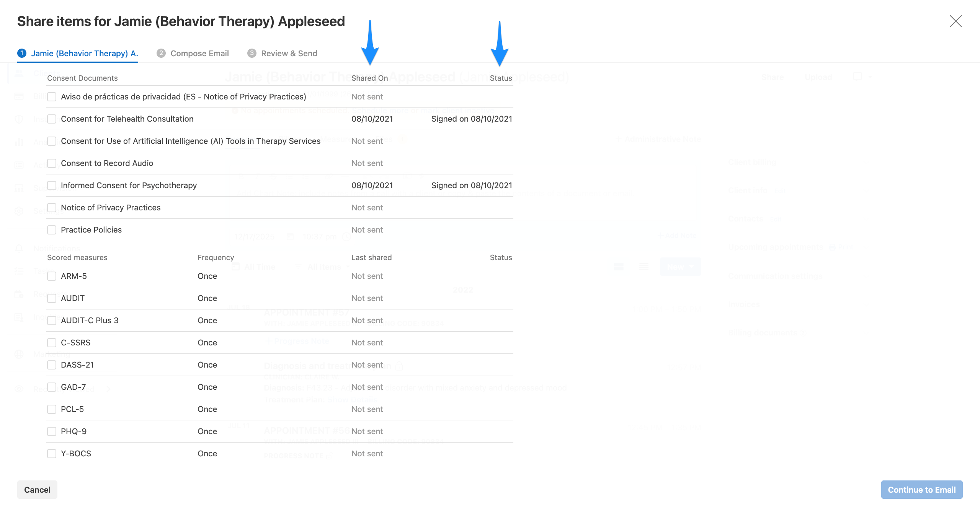
Task: Enable the GAD-7 scored measure checkbox
Action: [52, 387]
